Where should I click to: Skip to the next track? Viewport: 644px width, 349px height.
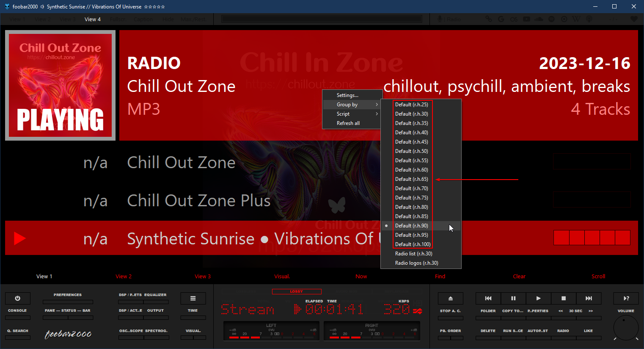pyautogui.click(x=589, y=299)
